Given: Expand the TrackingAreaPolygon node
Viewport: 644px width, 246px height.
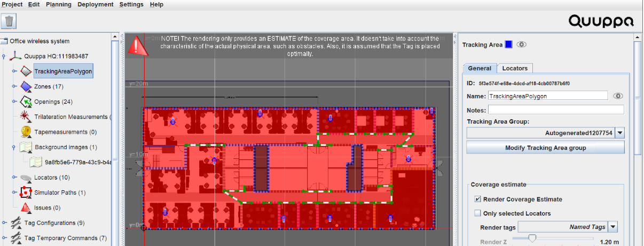Looking at the screenshot, I should click(14, 71).
